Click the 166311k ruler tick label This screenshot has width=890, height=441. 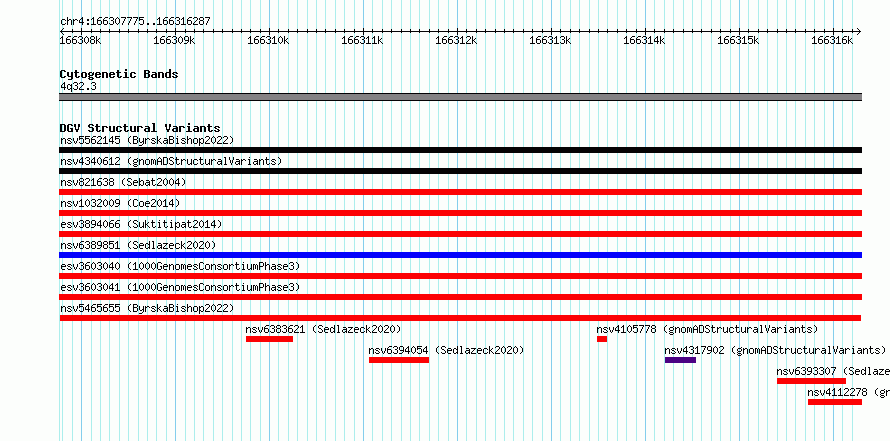click(x=363, y=40)
